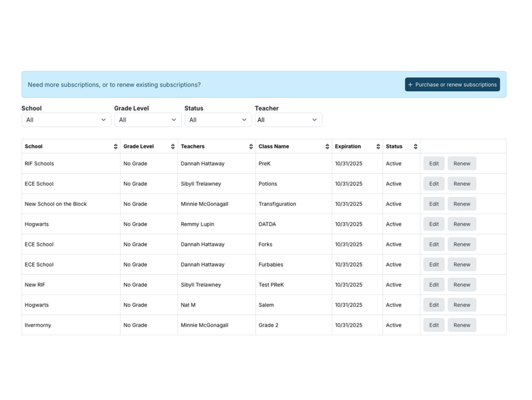Screen dimensions: 532x400
Task: Open the Status filter dropdown
Action: pyautogui.click(x=218, y=120)
